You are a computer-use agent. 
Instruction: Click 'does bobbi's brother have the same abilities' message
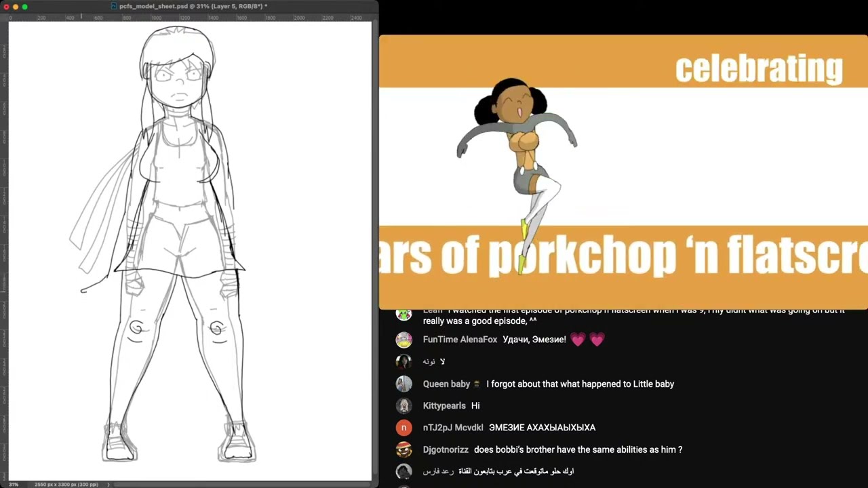coord(578,449)
